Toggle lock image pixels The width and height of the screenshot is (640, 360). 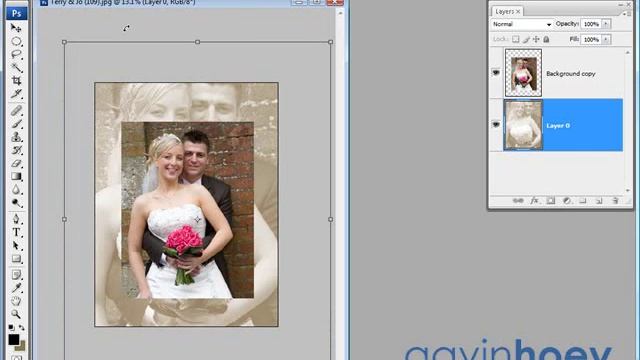(x=526, y=39)
